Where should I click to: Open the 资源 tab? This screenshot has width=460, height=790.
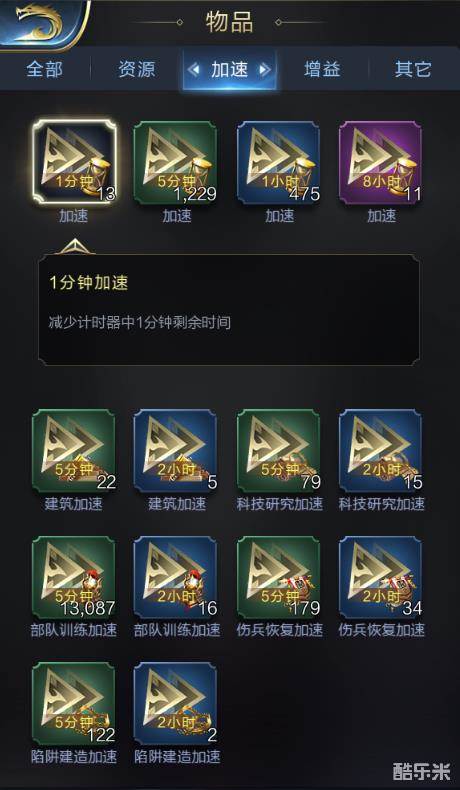coord(137,69)
